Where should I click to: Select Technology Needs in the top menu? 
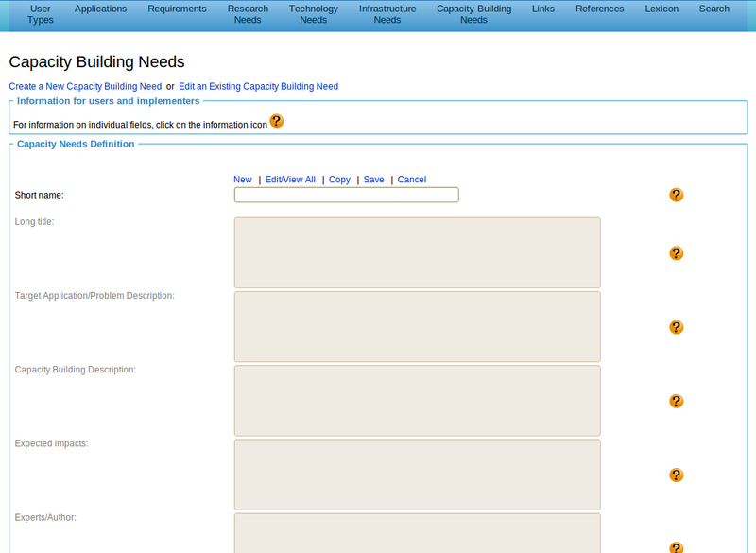313,14
